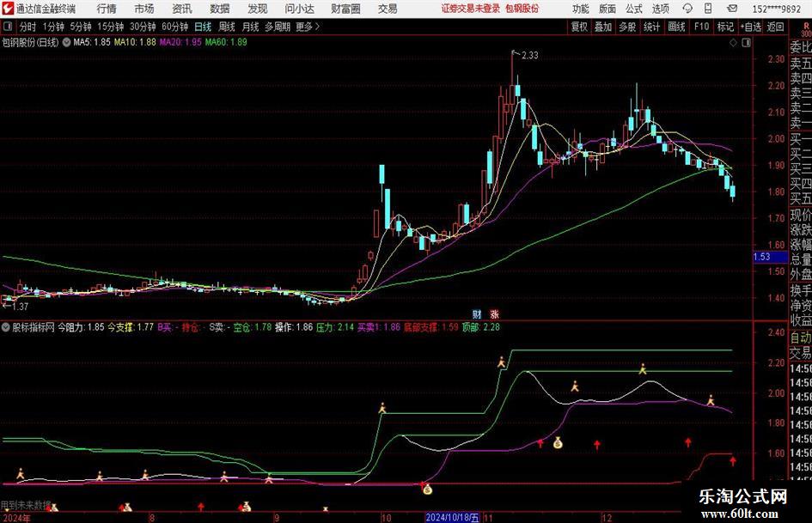
Task: Click 证券交易未登录 login link
Action: pos(471,9)
